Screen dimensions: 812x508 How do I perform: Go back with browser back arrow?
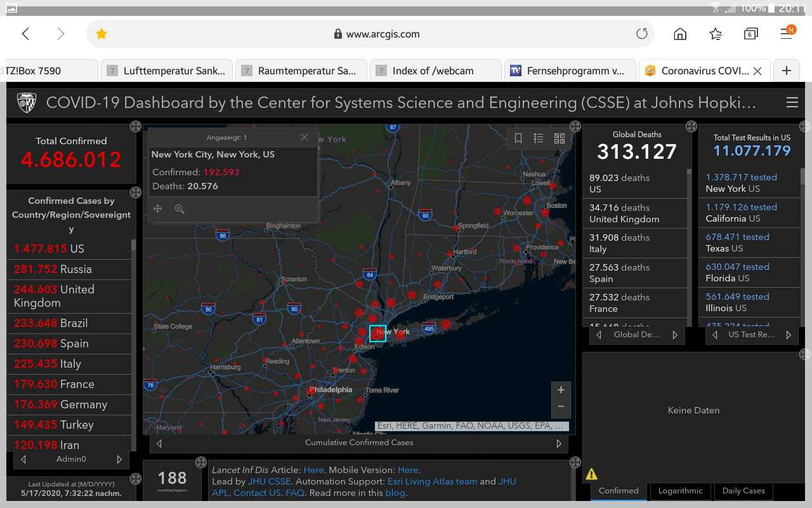tap(25, 34)
